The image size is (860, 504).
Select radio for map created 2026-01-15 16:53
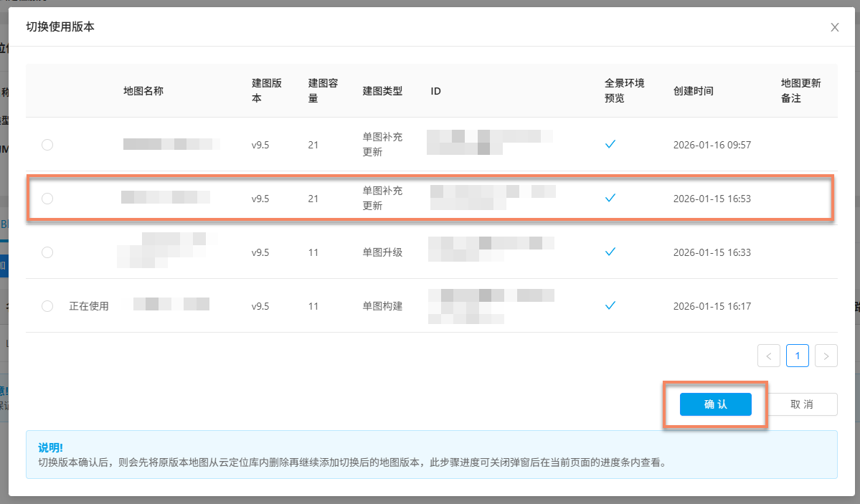(47, 199)
